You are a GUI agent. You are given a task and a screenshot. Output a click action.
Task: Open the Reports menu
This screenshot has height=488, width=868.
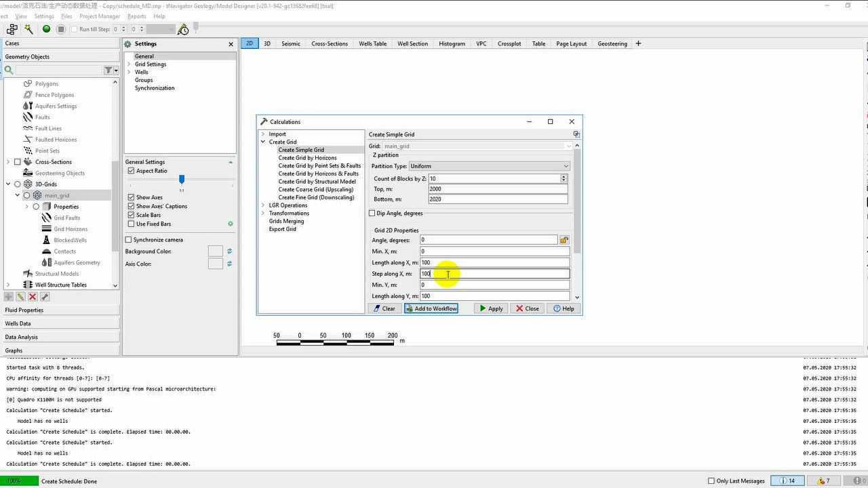point(136,16)
